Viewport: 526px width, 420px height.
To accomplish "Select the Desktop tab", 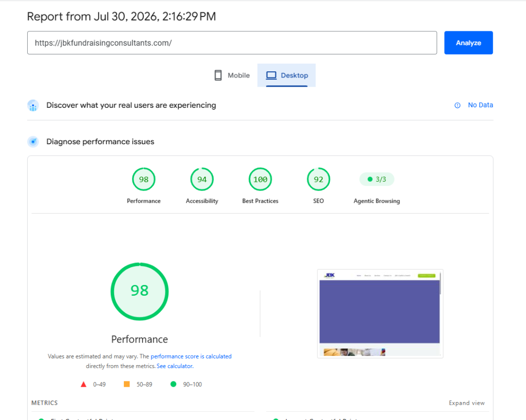I will point(287,75).
